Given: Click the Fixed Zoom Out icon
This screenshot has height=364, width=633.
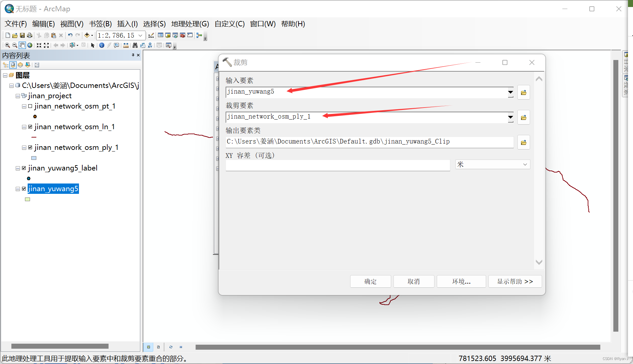Looking at the screenshot, I should pos(46,45).
